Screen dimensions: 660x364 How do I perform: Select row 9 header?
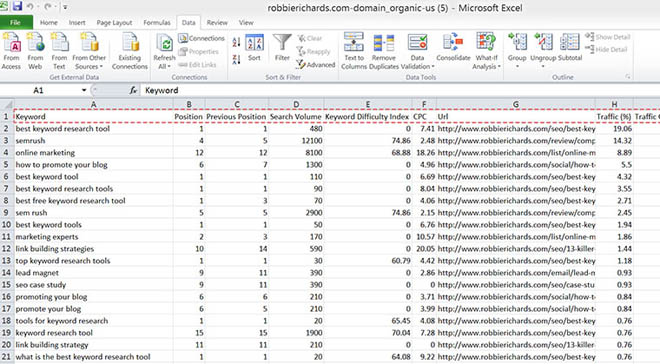[x=6, y=213]
